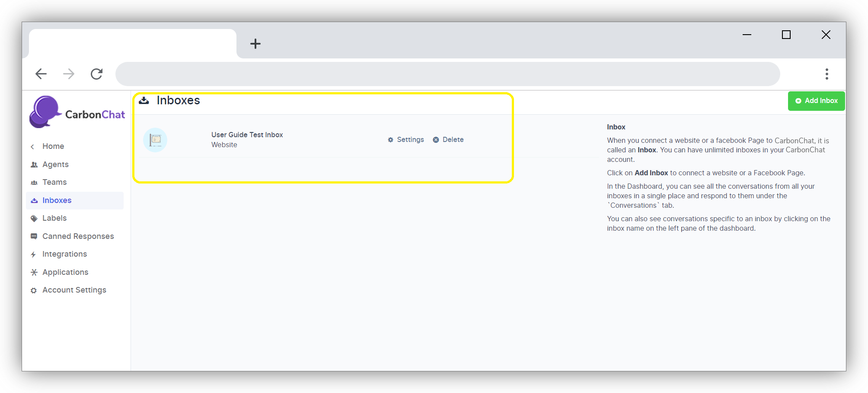The width and height of the screenshot is (868, 393).
Task: Reload the page with refresh icon
Action: click(96, 74)
